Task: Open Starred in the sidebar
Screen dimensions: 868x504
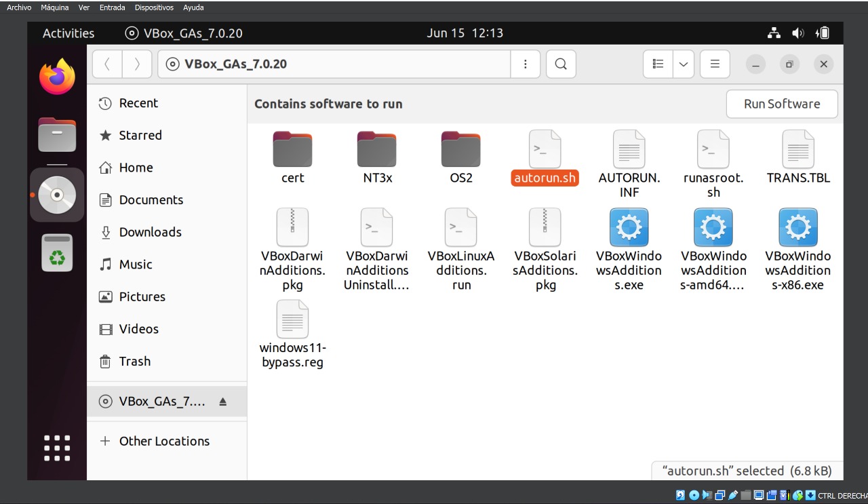Action: coord(167,136)
